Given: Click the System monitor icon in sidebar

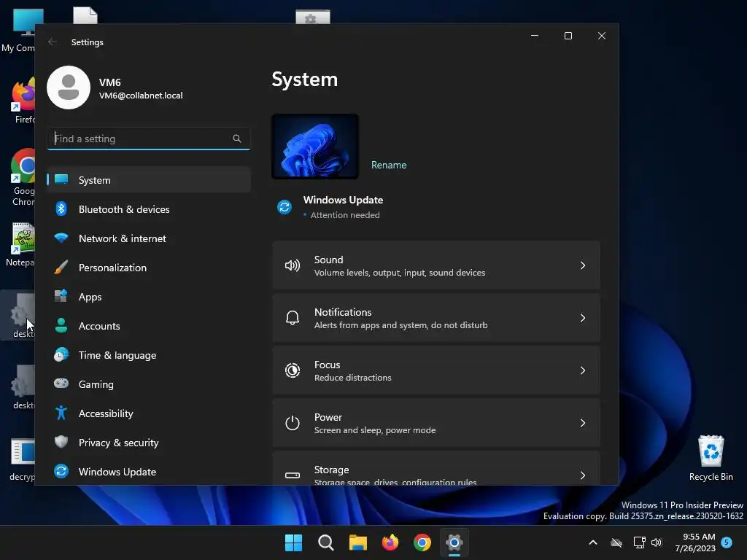Looking at the screenshot, I should pyautogui.click(x=61, y=179).
